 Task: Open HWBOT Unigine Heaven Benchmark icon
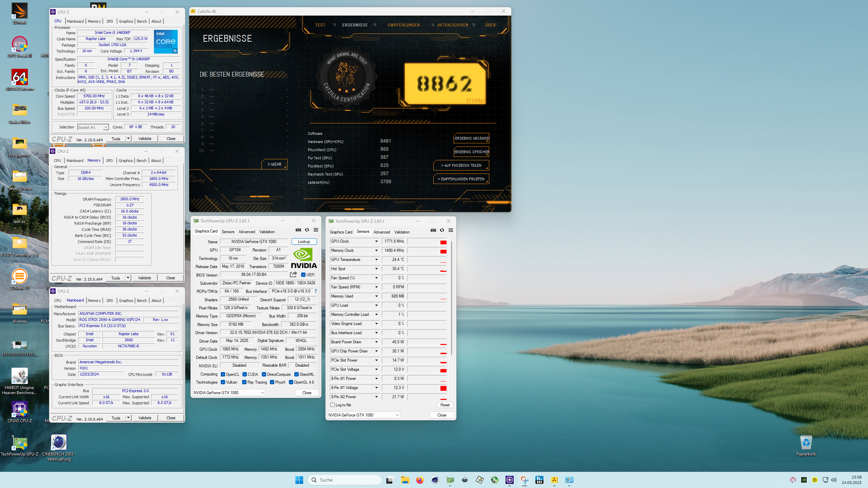point(19,381)
